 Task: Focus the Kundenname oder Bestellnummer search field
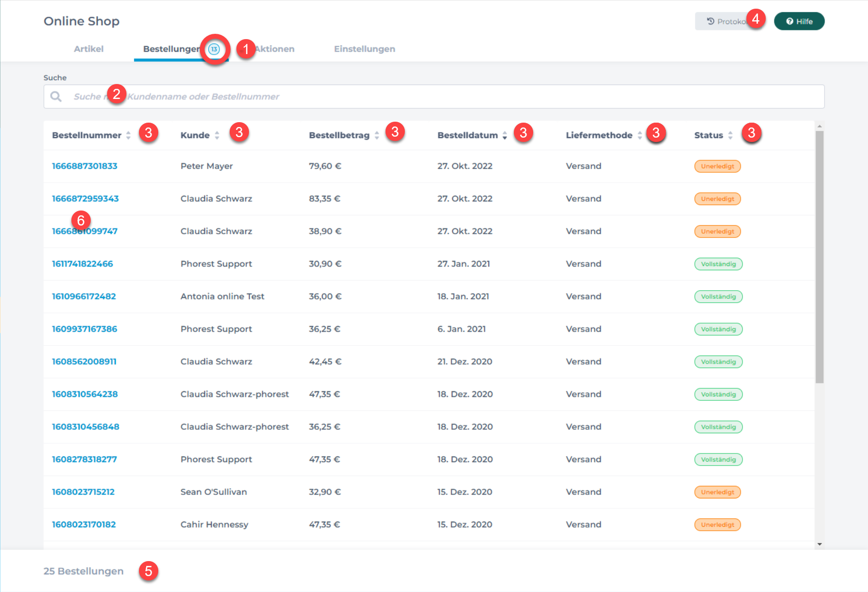click(x=434, y=97)
